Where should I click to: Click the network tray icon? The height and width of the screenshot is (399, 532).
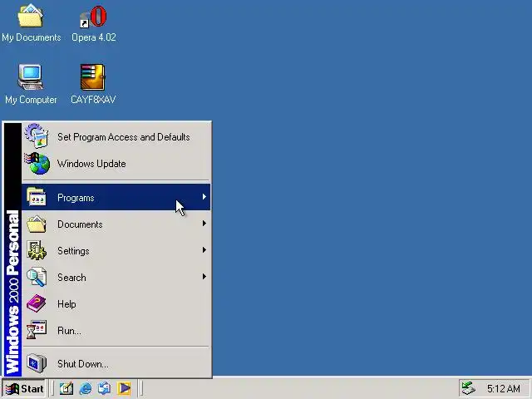coord(468,388)
